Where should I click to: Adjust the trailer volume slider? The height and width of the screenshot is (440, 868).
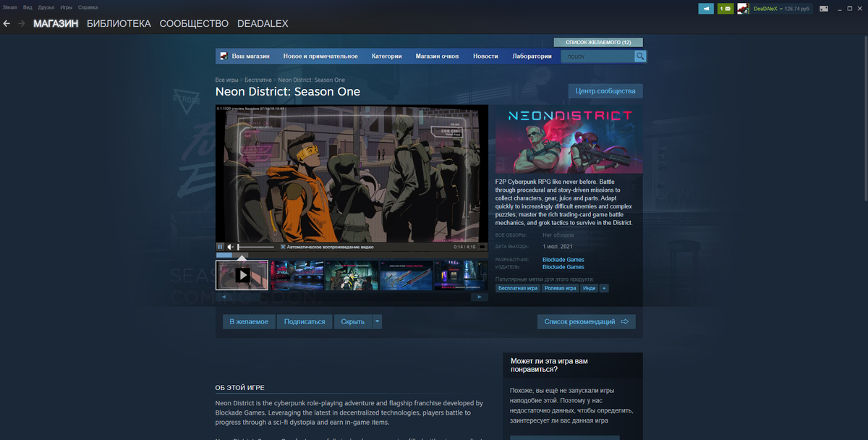tap(256, 247)
